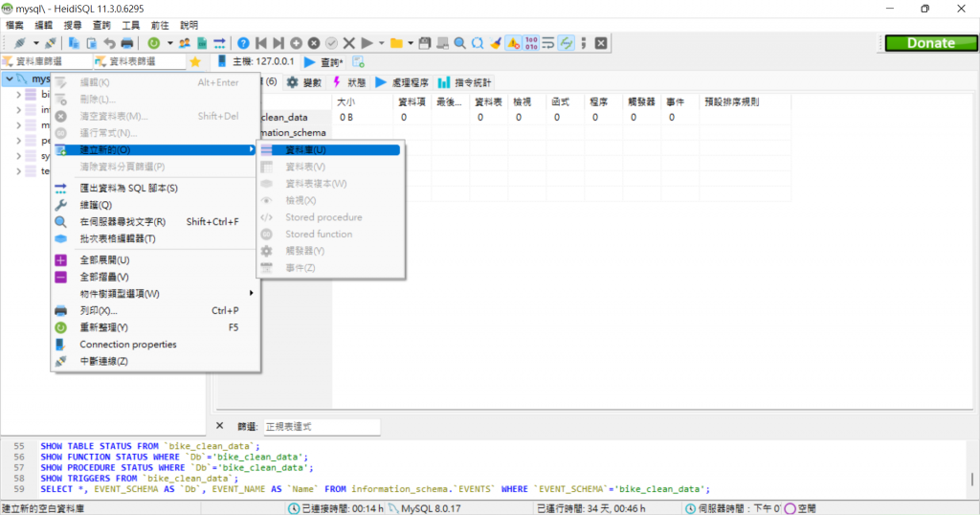Open Connection properties from context menu
Image resolution: width=980 pixels, height=515 pixels.
tap(155, 345)
